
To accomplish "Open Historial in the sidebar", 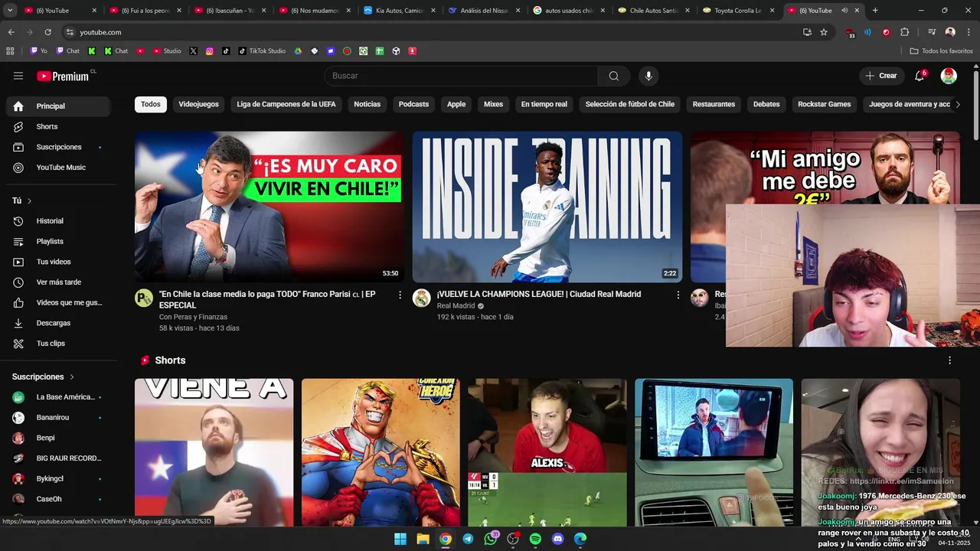I will point(58,221).
